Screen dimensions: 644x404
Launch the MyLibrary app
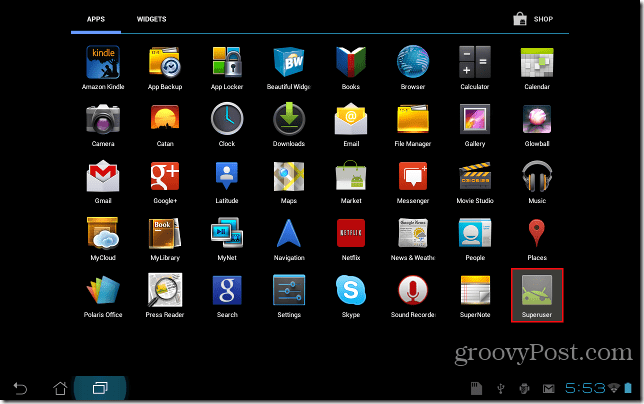(165, 239)
